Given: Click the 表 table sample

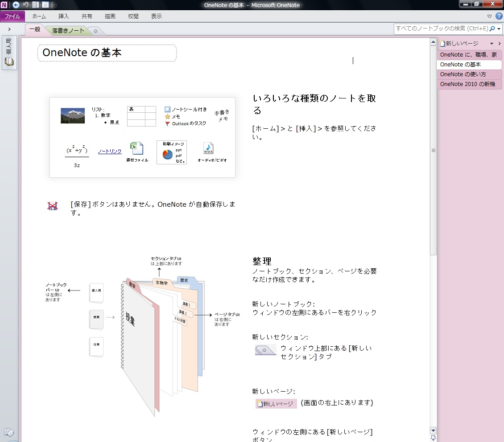Looking at the screenshot, I should click(141, 116).
